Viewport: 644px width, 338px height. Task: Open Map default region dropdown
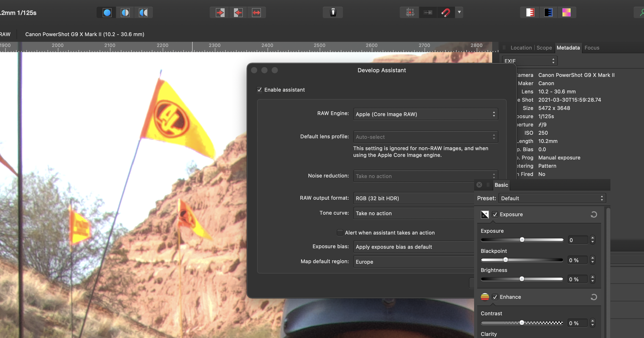pos(414,262)
